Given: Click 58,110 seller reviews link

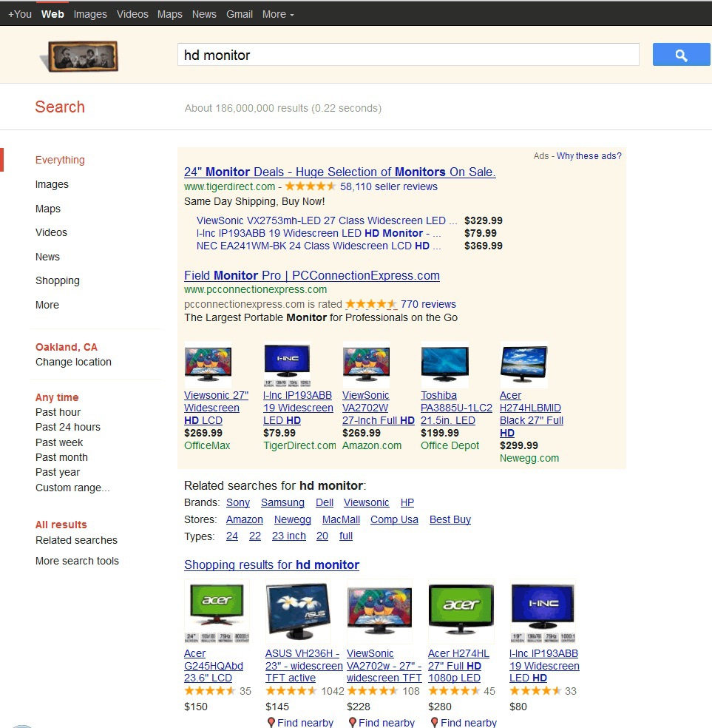Looking at the screenshot, I should tap(389, 186).
